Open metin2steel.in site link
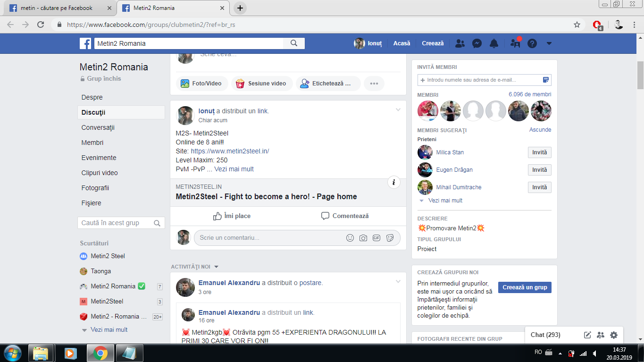 click(230, 151)
